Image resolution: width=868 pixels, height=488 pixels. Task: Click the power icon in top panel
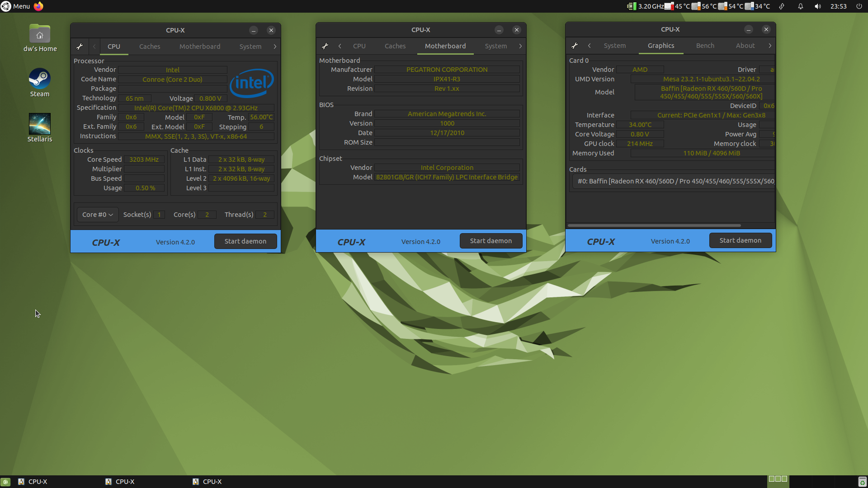point(859,6)
